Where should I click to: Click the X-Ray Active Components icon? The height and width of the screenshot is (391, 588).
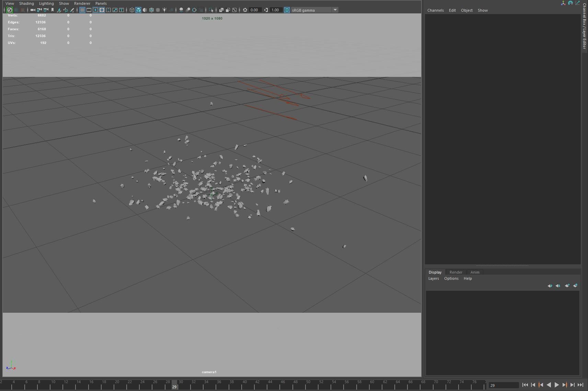point(228,10)
